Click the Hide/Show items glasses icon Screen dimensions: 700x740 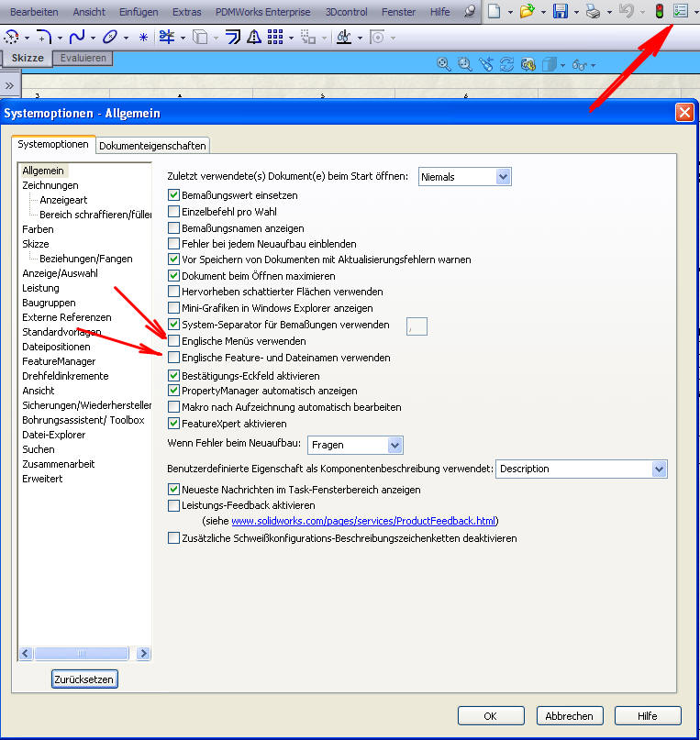pos(579,65)
